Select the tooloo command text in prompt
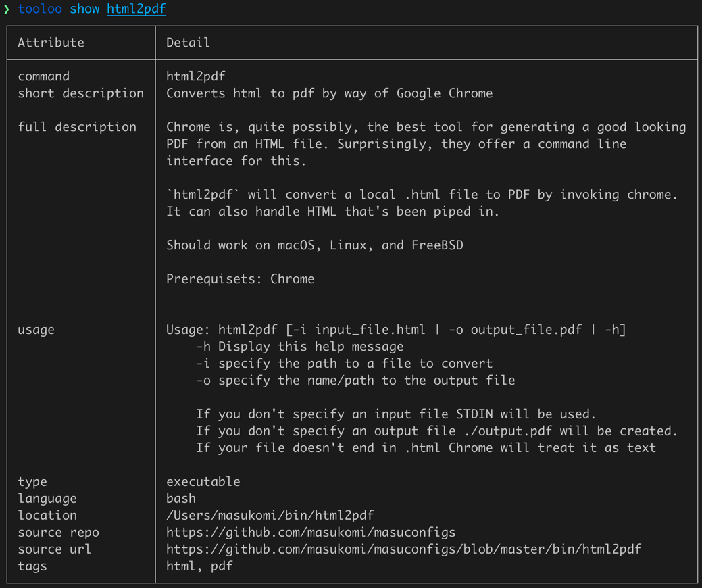Image resolution: width=702 pixels, height=588 pixels. (40, 9)
